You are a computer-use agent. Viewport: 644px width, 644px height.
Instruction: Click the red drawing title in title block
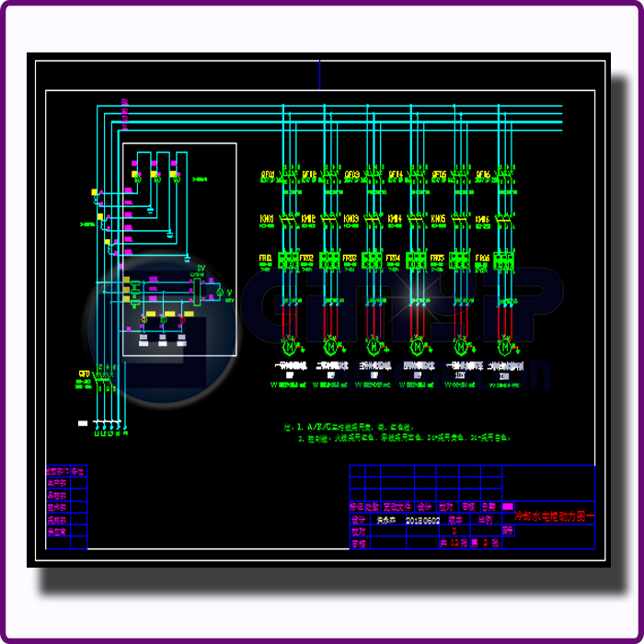tap(553, 518)
